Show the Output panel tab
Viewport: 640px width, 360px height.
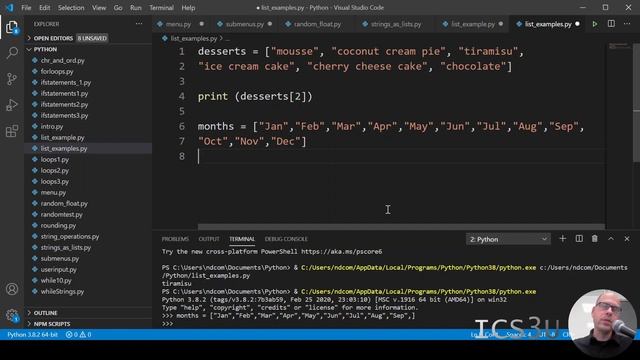tap(209, 239)
